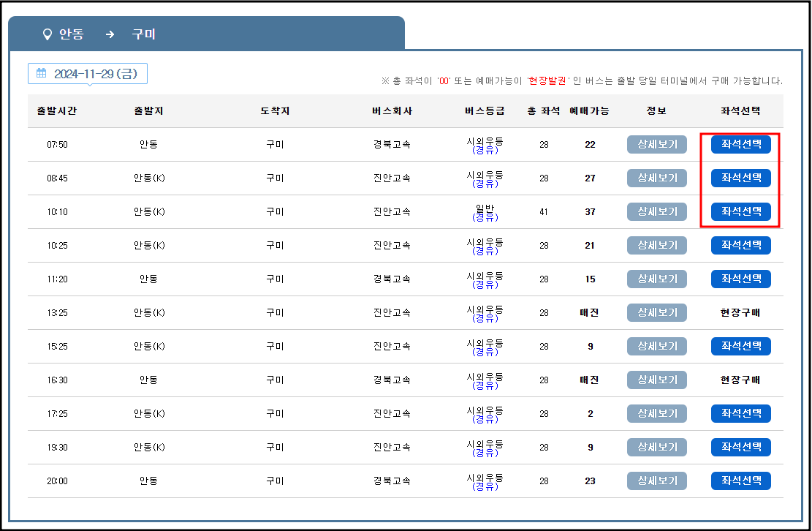Click 좌석선택 for the 17:25 bus

[x=740, y=413]
